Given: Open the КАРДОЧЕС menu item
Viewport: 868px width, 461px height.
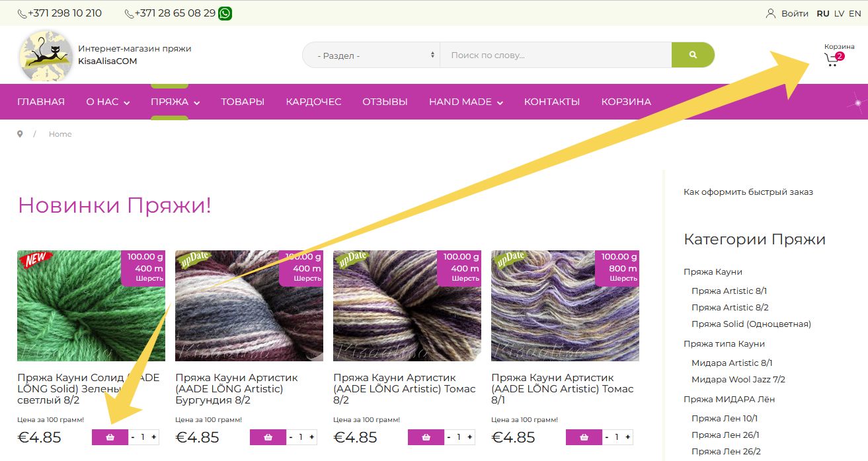Looking at the screenshot, I should pyautogui.click(x=313, y=102).
